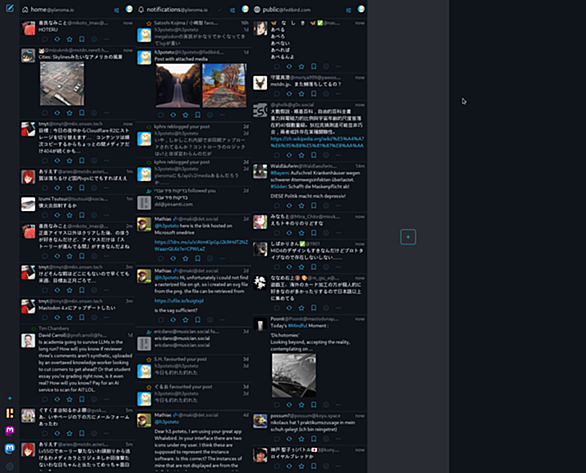The width and height of the screenshot is (586, 473).
Task: Open more menu on the HOTERU post
Action: (107, 39)
